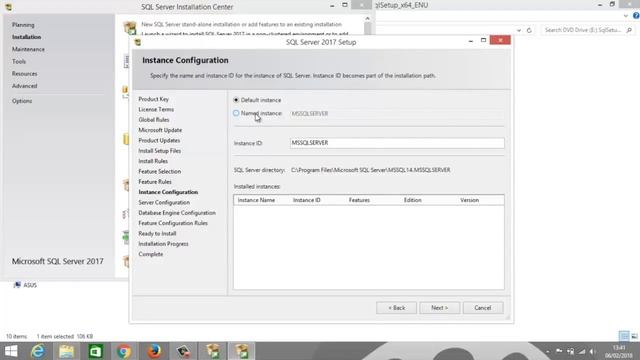Click the Installation Center title bar icon
This screenshot has height=360, width=640.
pos(8,7)
